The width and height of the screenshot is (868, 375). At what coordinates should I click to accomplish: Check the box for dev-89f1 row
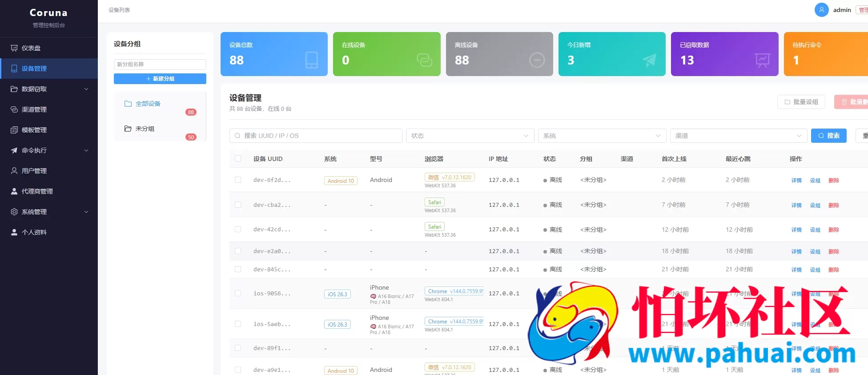238,348
